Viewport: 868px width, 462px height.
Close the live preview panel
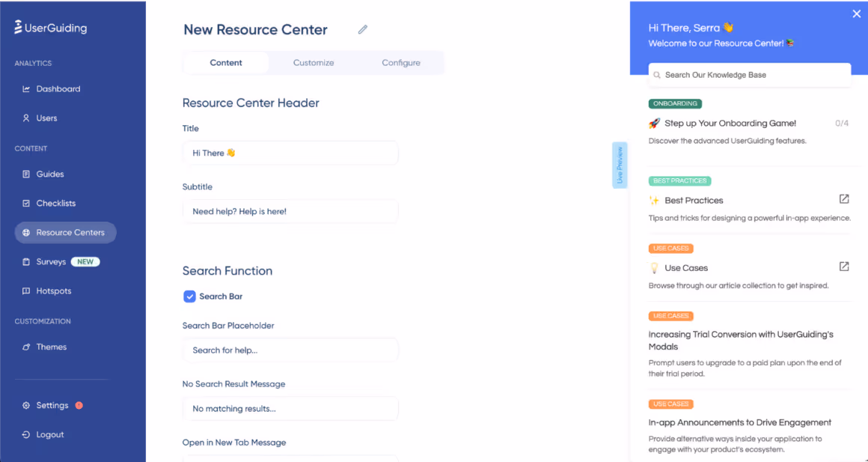tap(856, 13)
